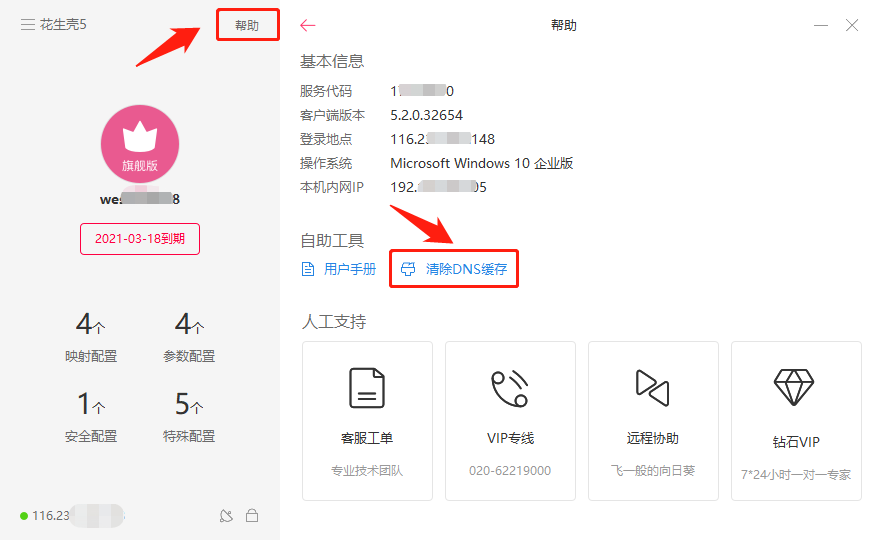
Task: Click the 7*24小时一对一专家 text
Action: click(x=796, y=474)
